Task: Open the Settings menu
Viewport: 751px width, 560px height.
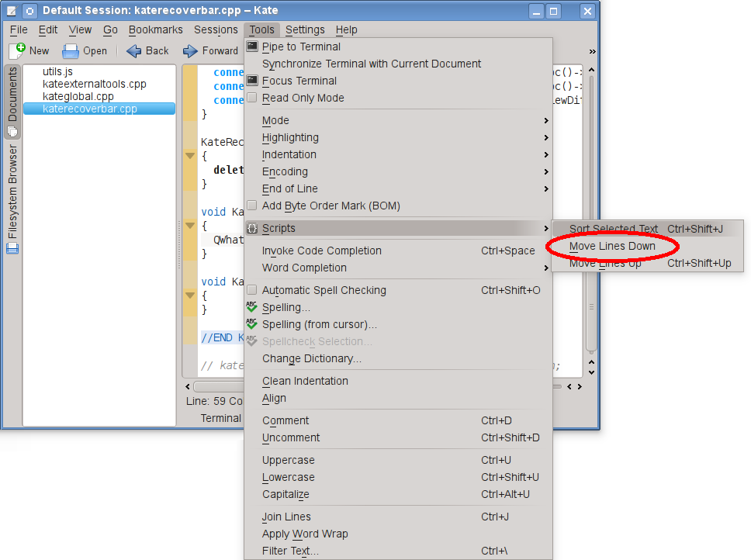Action: 305,29
